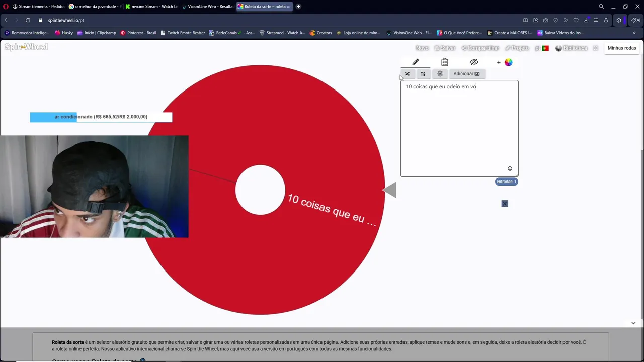Screen dimensions: 644x362
Task: Click Novo in top menu
Action: pos(422,48)
